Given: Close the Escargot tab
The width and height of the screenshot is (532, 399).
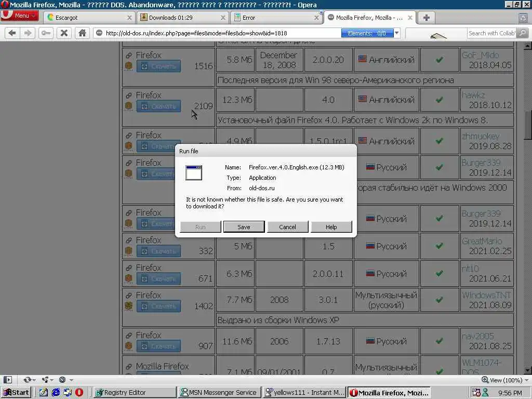Looking at the screenshot, I should [129, 18].
